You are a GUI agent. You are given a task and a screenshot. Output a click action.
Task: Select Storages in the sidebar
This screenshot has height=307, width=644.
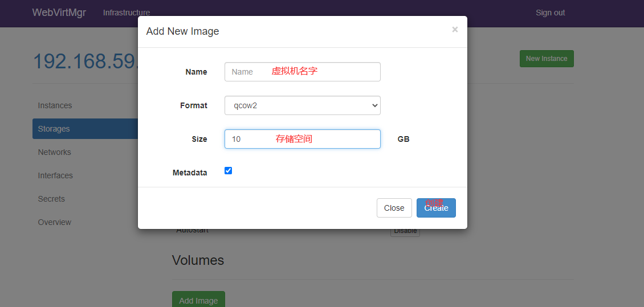[x=85, y=129]
